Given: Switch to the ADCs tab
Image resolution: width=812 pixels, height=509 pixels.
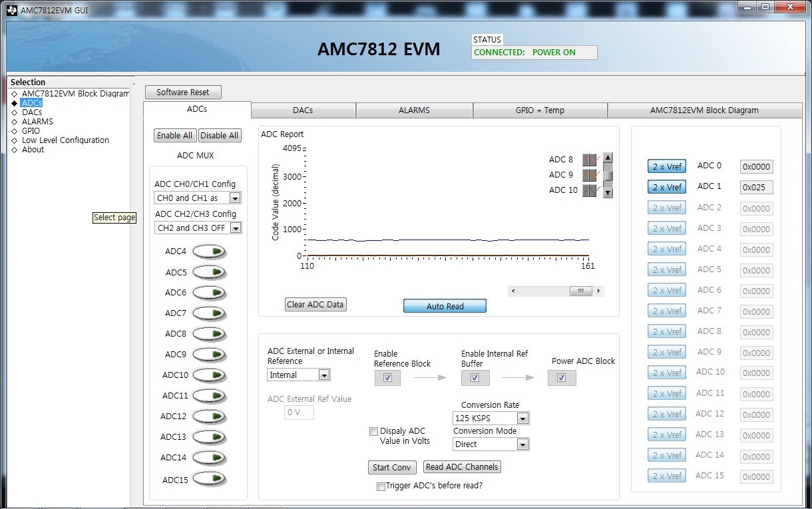Looking at the screenshot, I should [x=197, y=109].
